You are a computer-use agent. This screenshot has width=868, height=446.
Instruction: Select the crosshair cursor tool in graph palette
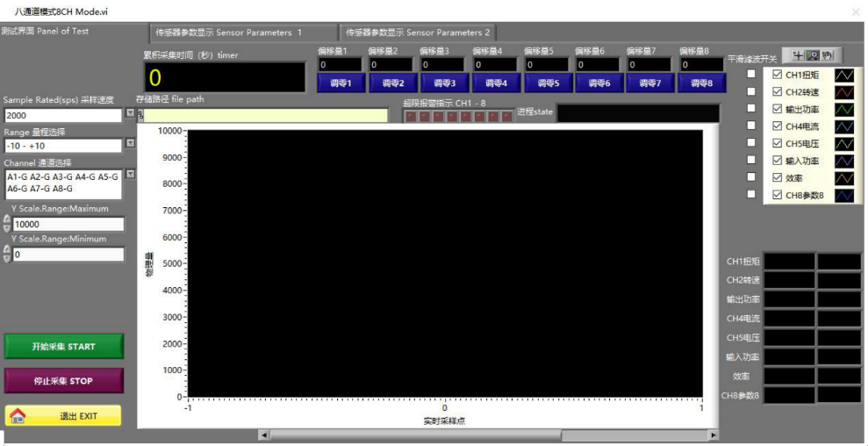pos(797,57)
